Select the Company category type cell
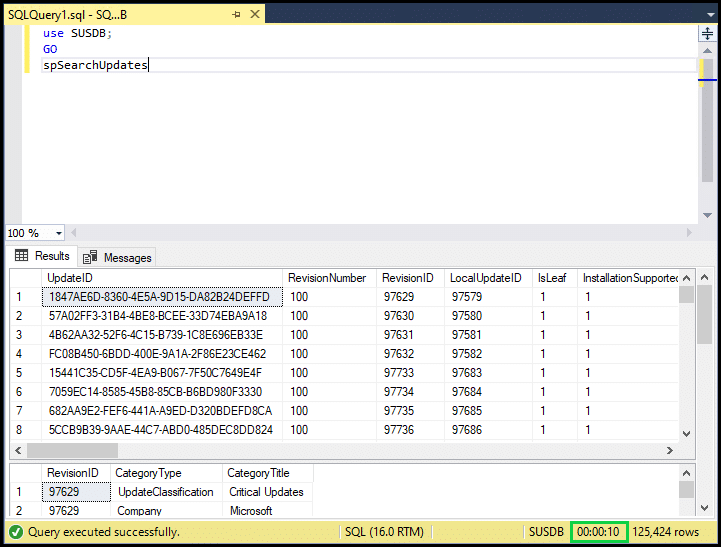The width and height of the screenshot is (721, 547). click(166, 511)
